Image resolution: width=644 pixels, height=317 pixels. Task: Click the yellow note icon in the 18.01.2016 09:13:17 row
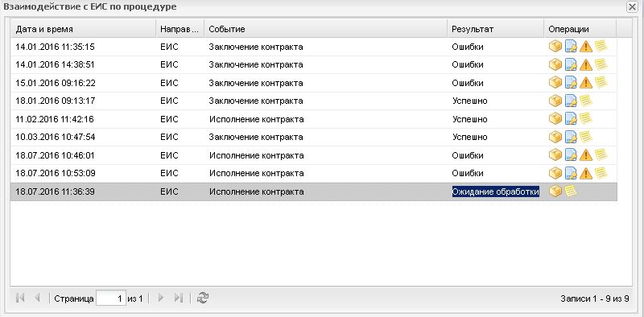(x=586, y=101)
